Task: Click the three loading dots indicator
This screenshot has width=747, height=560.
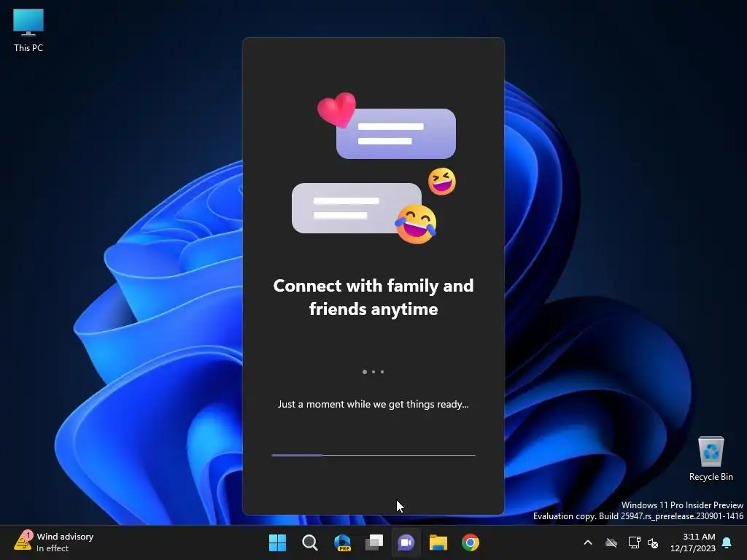Action: 373,372
